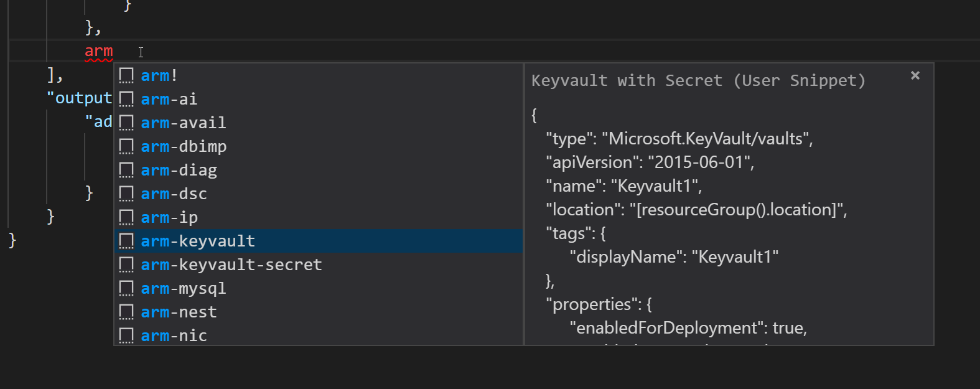Click snippet icon beside arm-diag

[126, 171]
